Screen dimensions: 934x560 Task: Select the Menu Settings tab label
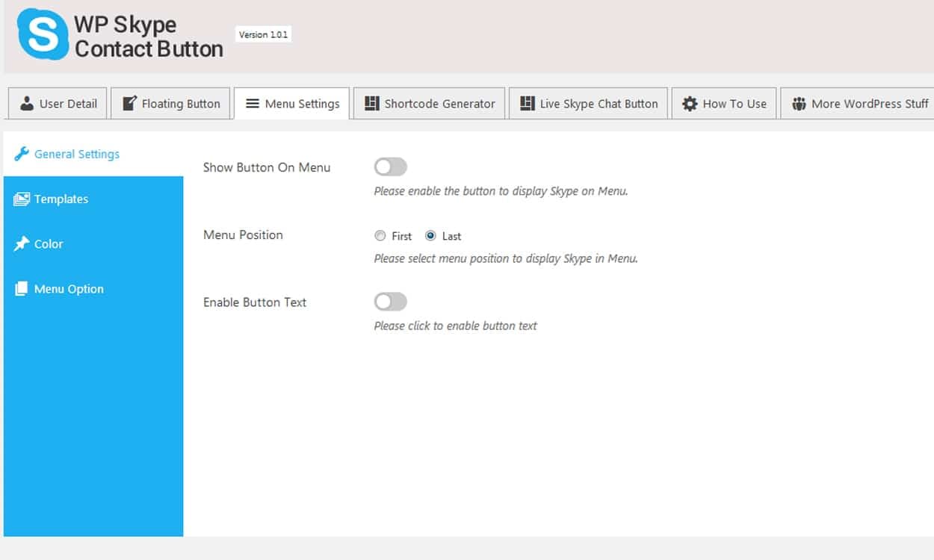pyautogui.click(x=302, y=104)
